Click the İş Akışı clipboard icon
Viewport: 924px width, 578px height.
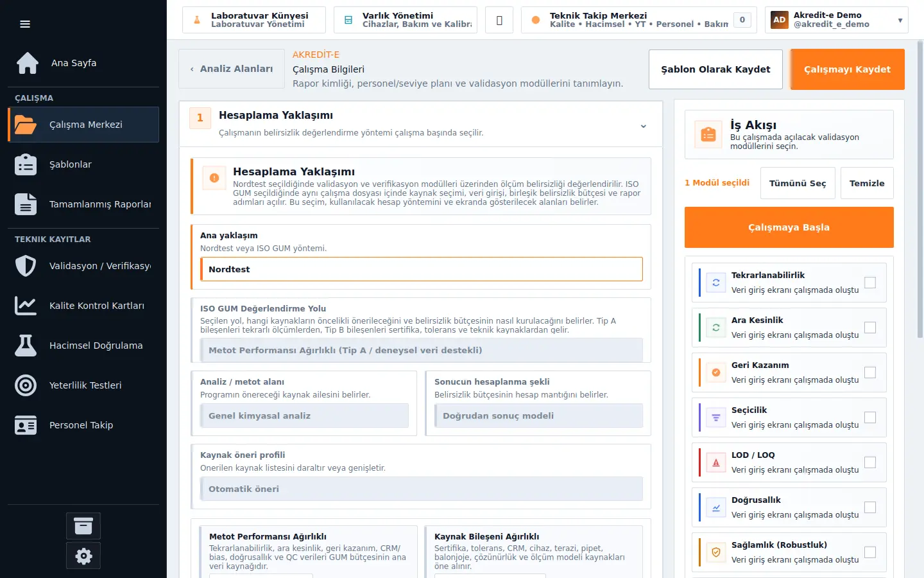[x=708, y=135]
